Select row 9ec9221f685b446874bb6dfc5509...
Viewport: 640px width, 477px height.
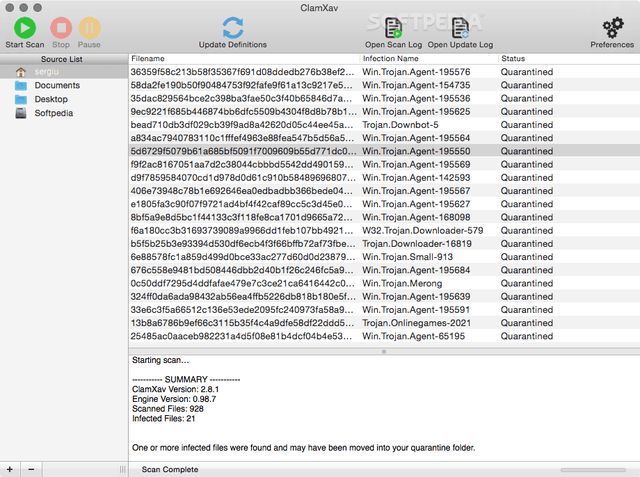point(384,111)
